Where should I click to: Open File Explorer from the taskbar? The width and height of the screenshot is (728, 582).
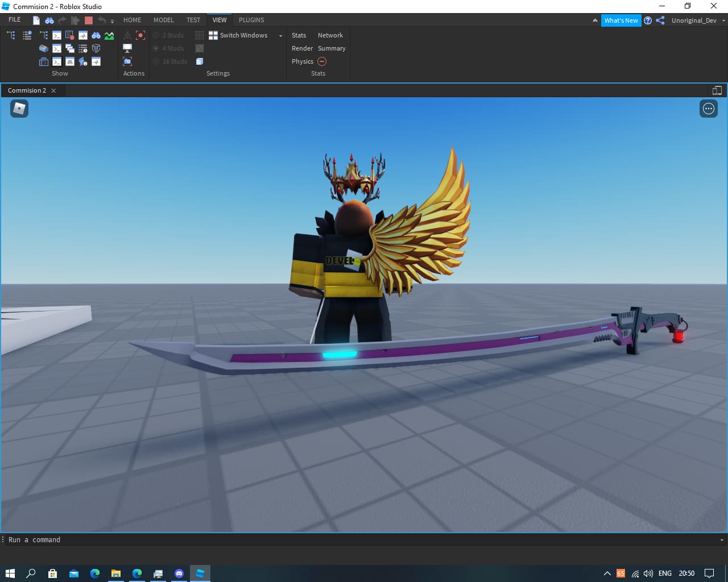115,573
